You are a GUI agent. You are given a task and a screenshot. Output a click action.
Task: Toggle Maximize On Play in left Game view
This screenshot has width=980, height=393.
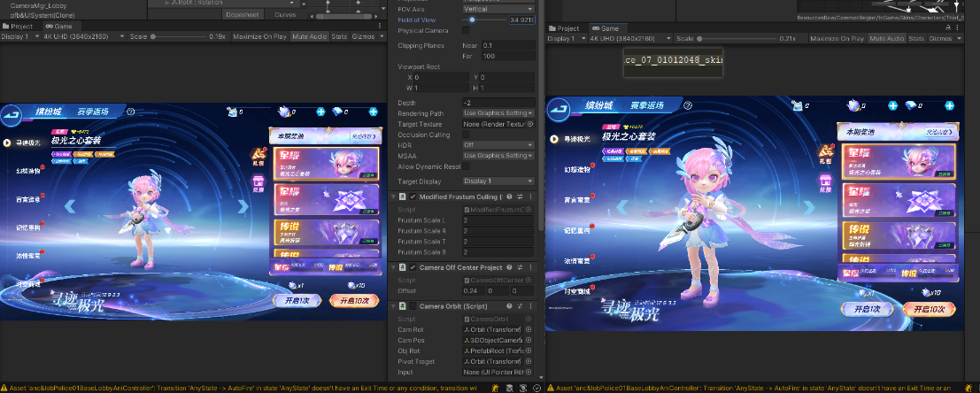click(260, 37)
